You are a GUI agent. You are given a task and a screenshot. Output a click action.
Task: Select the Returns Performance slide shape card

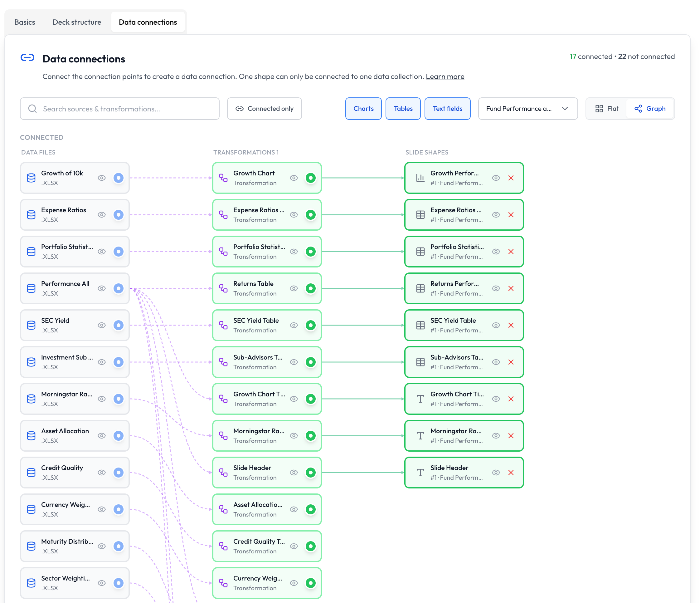coord(464,288)
